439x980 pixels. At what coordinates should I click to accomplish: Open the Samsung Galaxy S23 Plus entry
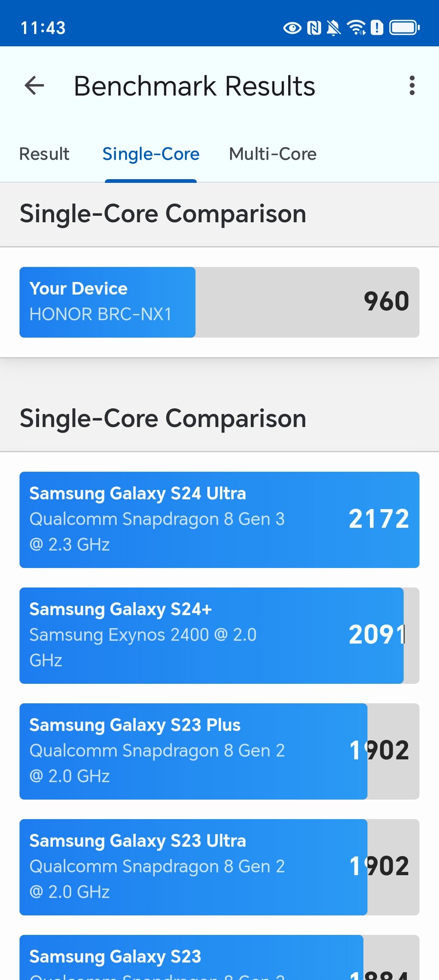(219, 751)
